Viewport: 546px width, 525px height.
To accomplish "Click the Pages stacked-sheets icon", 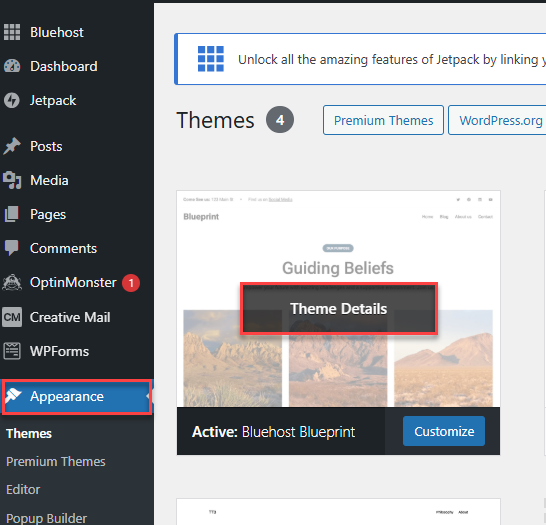I will 12,214.
